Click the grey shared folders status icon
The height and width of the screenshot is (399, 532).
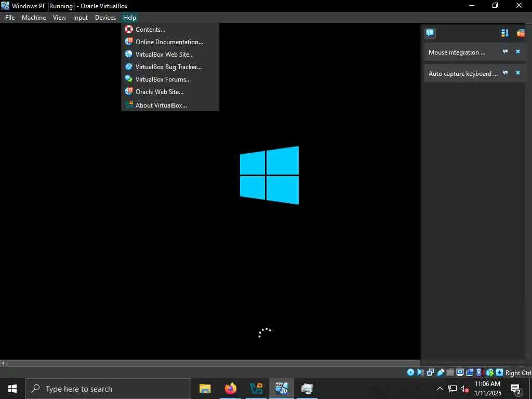(450, 373)
